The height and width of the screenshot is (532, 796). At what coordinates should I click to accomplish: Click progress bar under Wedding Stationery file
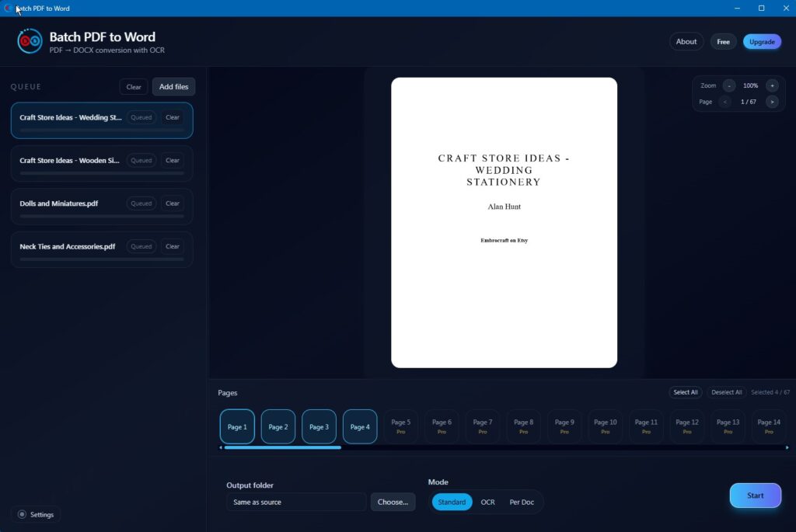[102, 130]
